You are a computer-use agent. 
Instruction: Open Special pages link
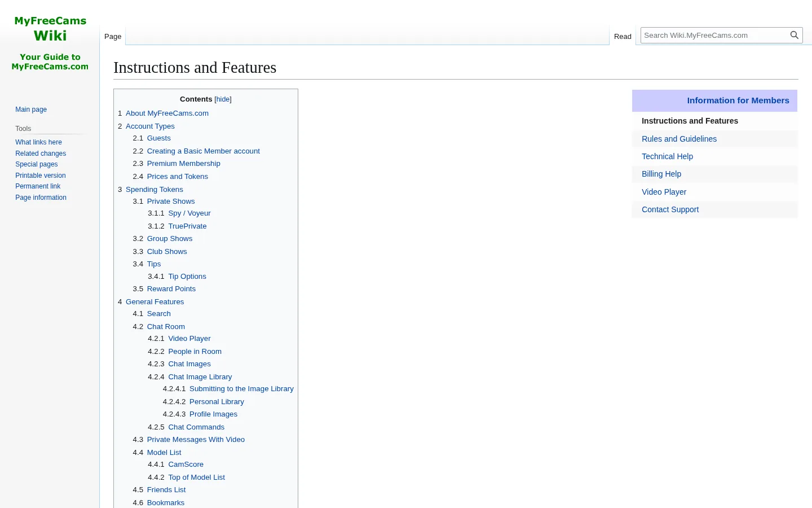(37, 164)
